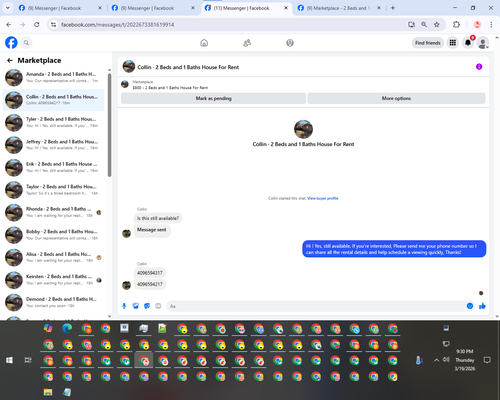Click the conversation list scrollbar thumb
This screenshot has height=400, width=500.
coord(109,125)
